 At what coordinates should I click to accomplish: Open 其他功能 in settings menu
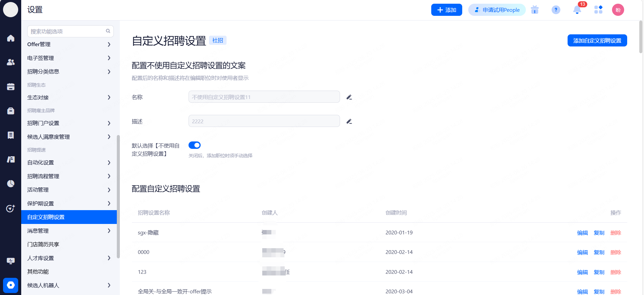click(38, 272)
